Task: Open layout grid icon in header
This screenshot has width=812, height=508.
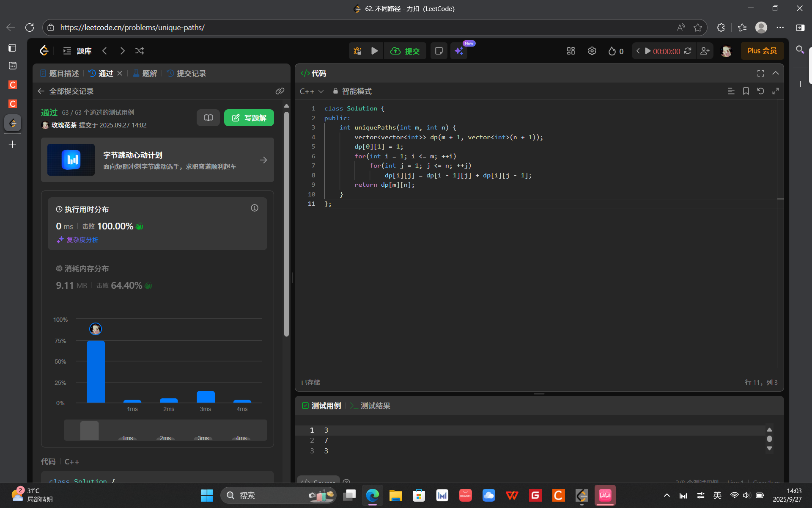Action: click(x=571, y=51)
